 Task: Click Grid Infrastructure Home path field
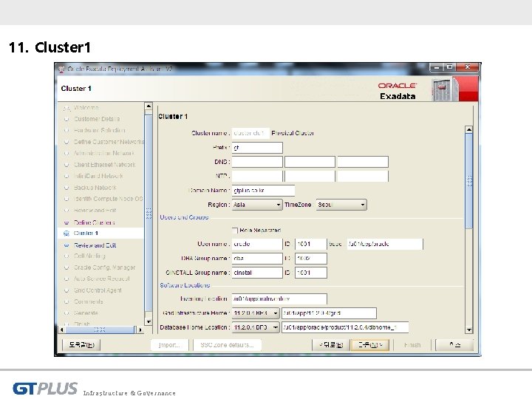click(x=329, y=313)
